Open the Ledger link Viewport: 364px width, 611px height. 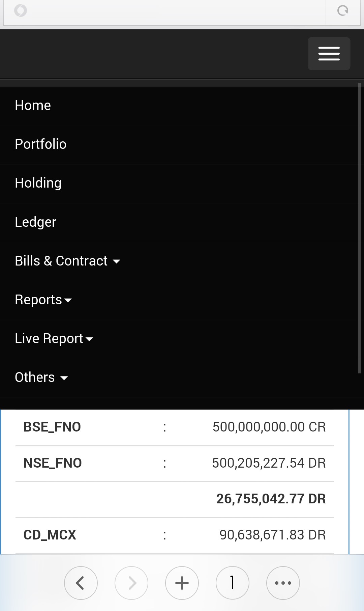click(x=36, y=222)
